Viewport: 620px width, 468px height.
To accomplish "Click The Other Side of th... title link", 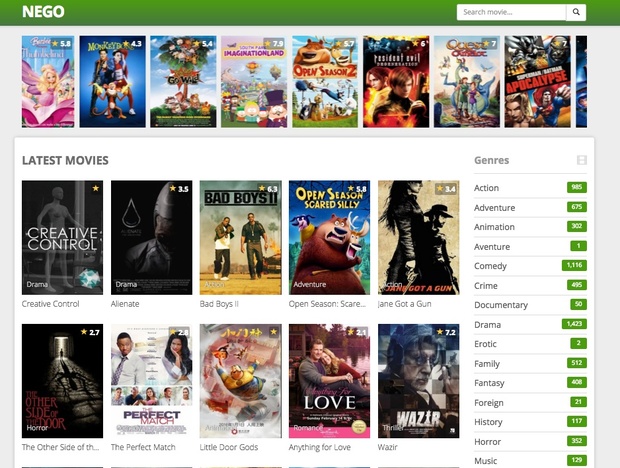I will point(60,447).
